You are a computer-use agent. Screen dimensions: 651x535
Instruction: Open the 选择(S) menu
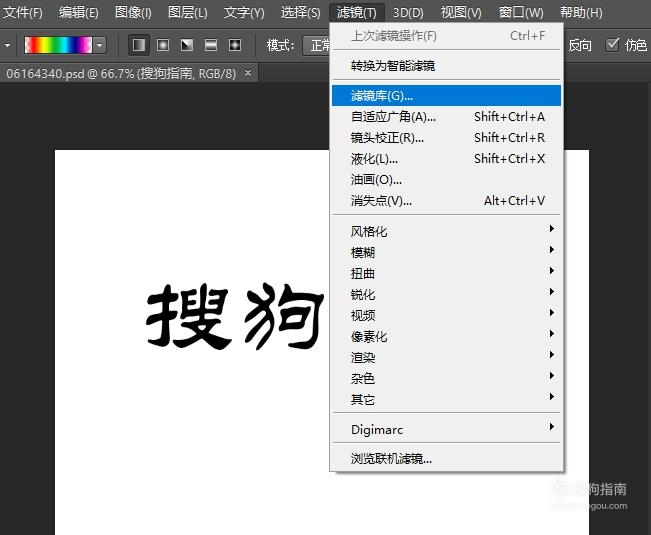click(x=300, y=12)
